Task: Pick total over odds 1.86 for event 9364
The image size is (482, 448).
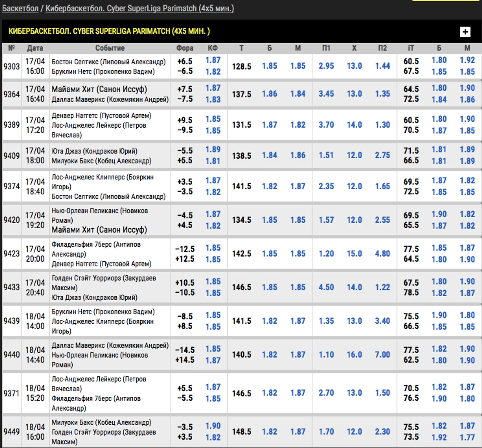Action: pos(269,94)
